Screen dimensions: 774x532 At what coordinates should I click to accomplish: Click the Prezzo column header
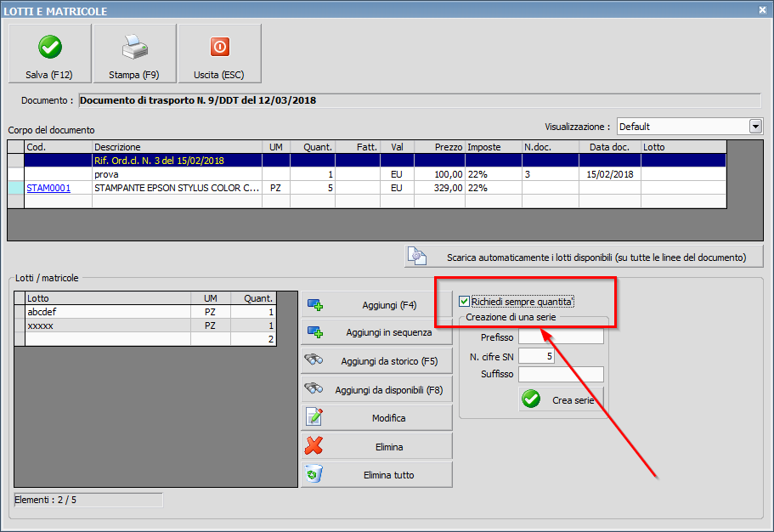(439, 147)
